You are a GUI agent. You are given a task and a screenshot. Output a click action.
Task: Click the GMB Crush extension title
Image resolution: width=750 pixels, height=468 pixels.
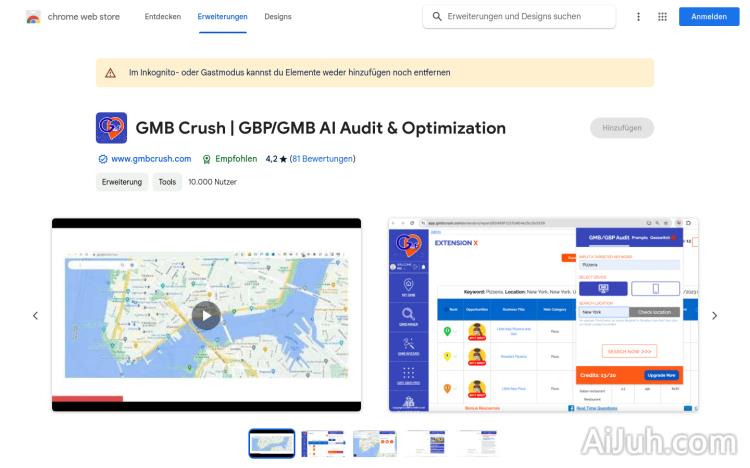tap(320, 128)
